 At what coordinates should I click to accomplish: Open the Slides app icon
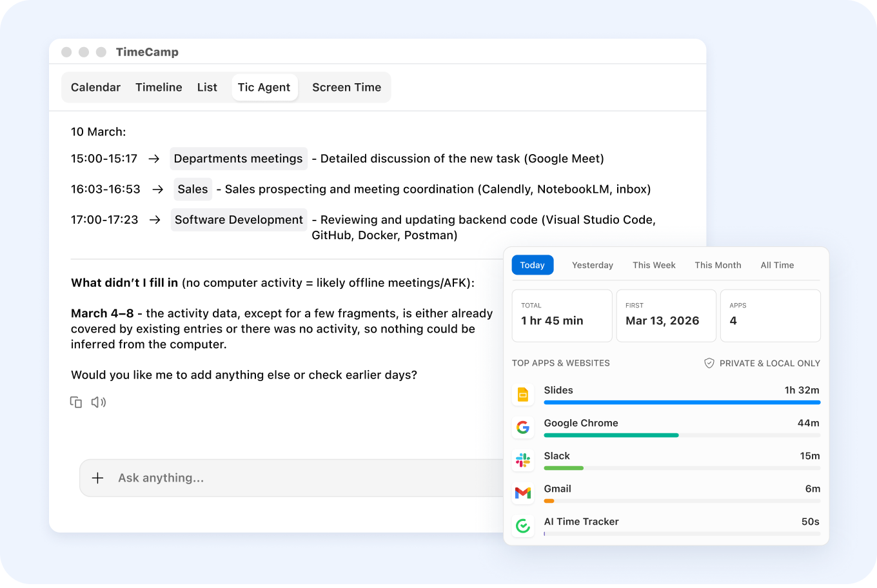point(523,395)
